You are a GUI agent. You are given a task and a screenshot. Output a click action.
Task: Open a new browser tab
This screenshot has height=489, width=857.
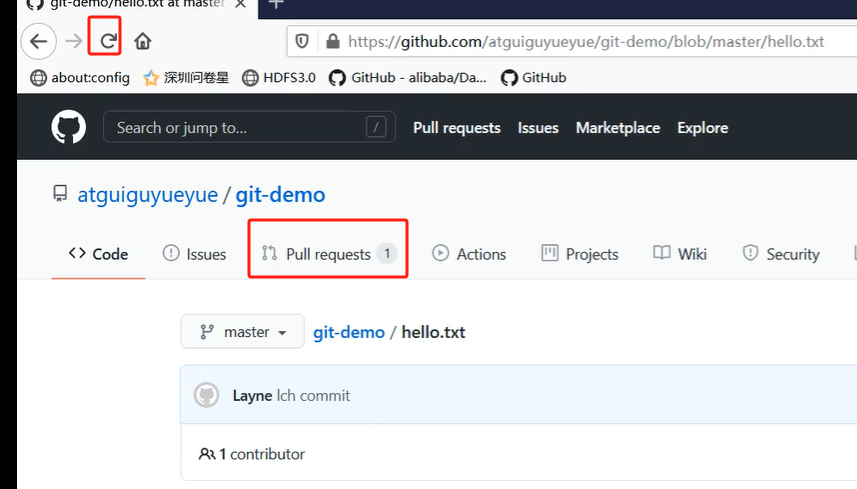(x=276, y=4)
